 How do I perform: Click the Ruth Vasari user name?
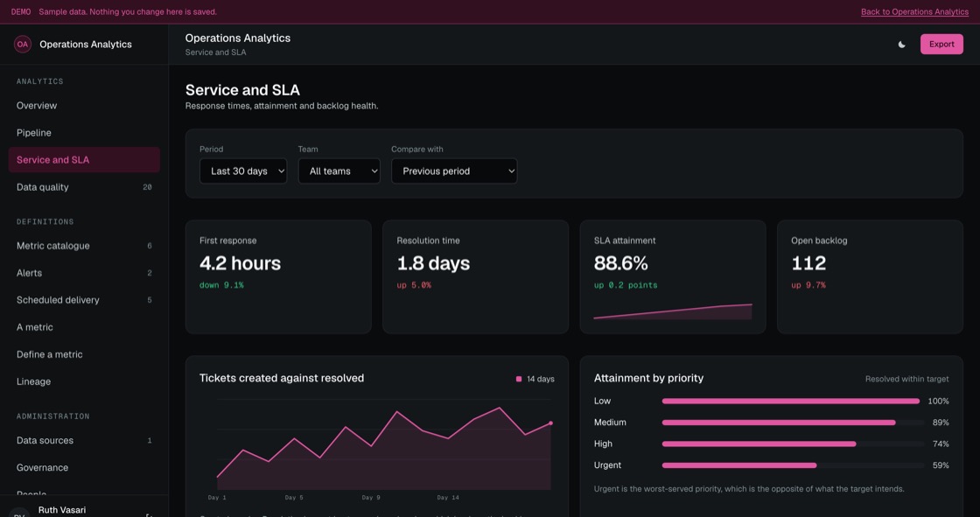tap(62, 510)
